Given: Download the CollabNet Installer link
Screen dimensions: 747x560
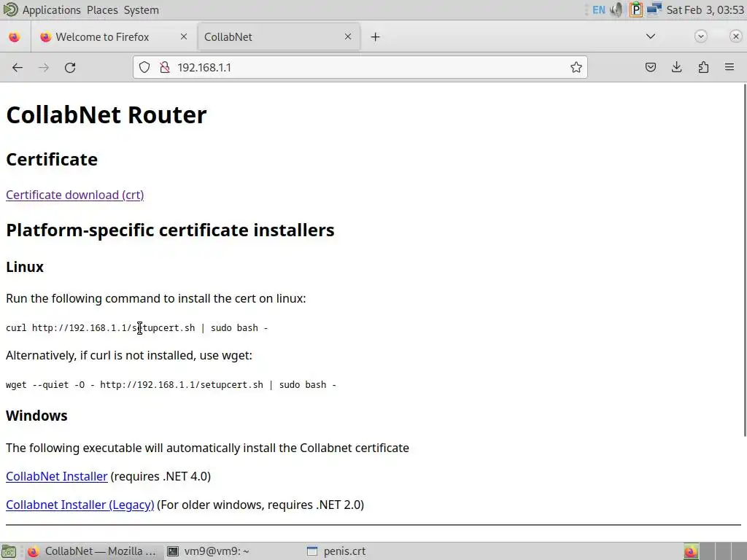Looking at the screenshot, I should [x=57, y=476].
